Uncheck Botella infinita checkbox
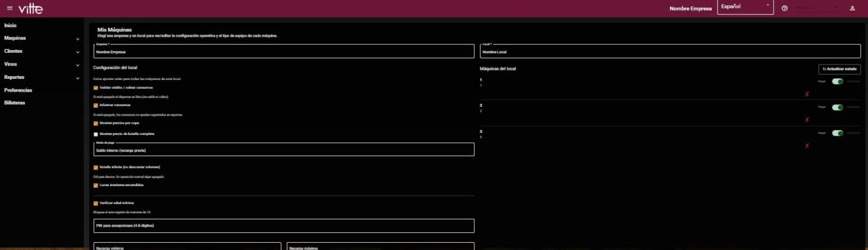Screen dimensions: 868x250 coord(96,167)
